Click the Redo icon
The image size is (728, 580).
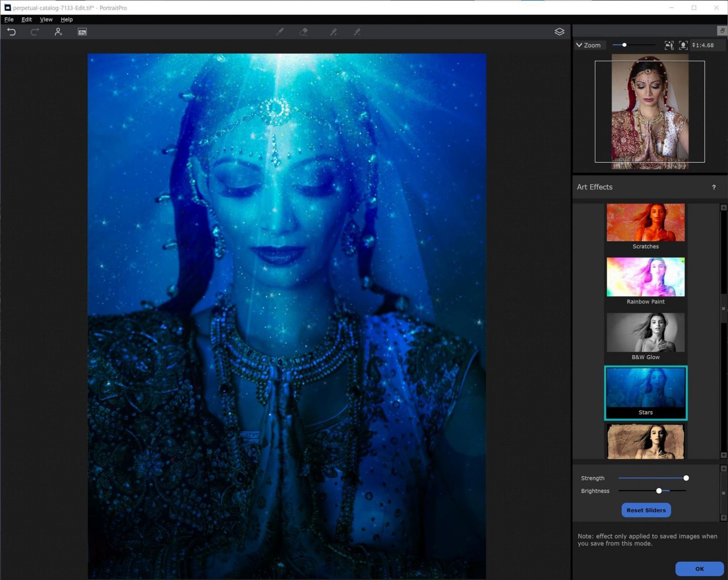[x=35, y=31]
